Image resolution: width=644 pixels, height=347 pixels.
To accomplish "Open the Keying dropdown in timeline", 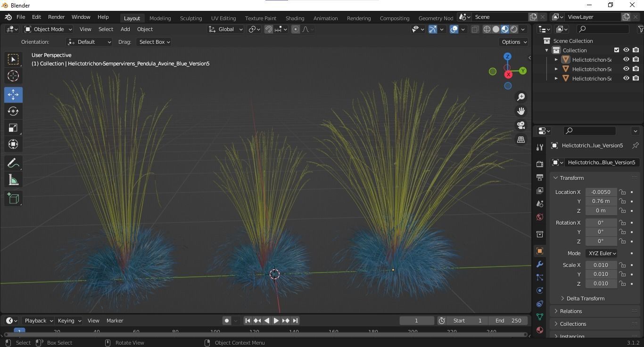I will coord(69,321).
